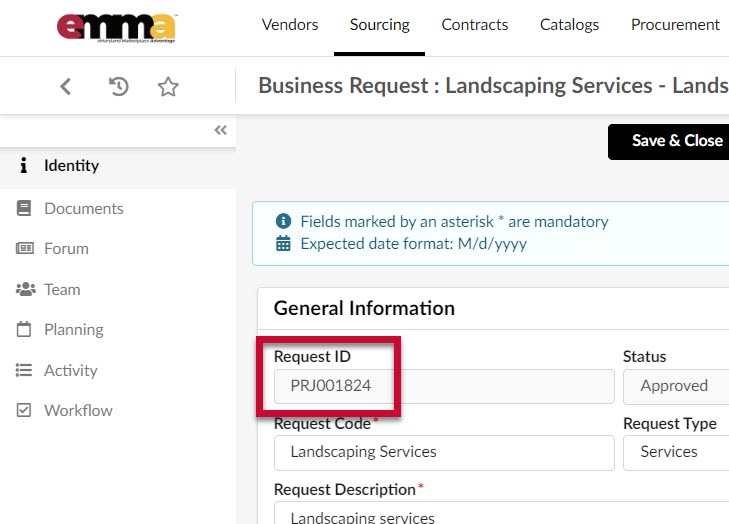This screenshot has height=524, width=729.
Task: Click the Workflow checkbox icon
Action: (24, 410)
